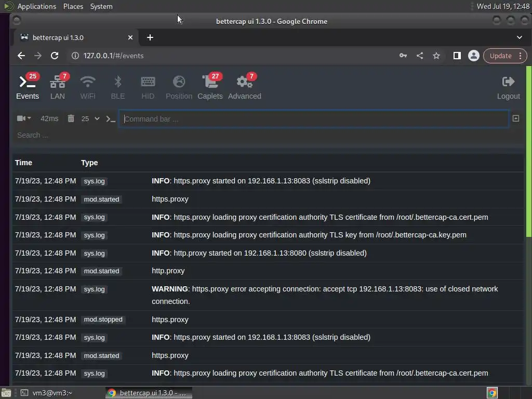Select bettercap Chrome taskbar entry

(148, 393)
